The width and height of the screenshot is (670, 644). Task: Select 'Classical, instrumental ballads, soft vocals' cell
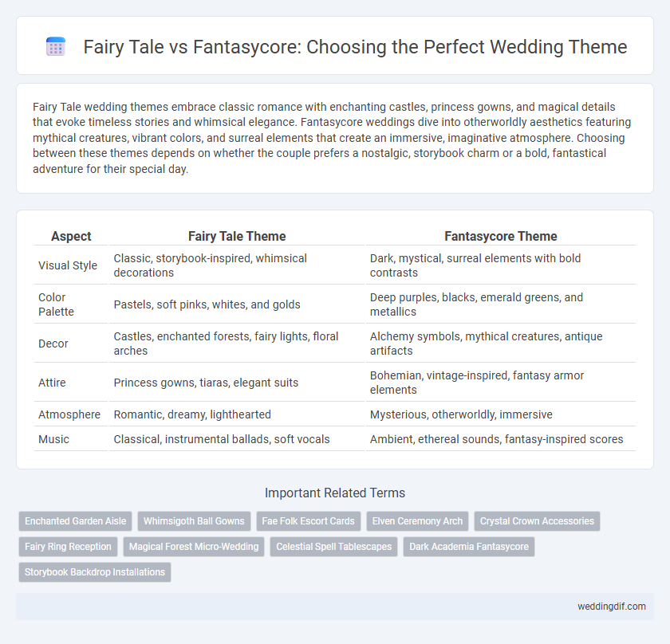coord(237,439)
